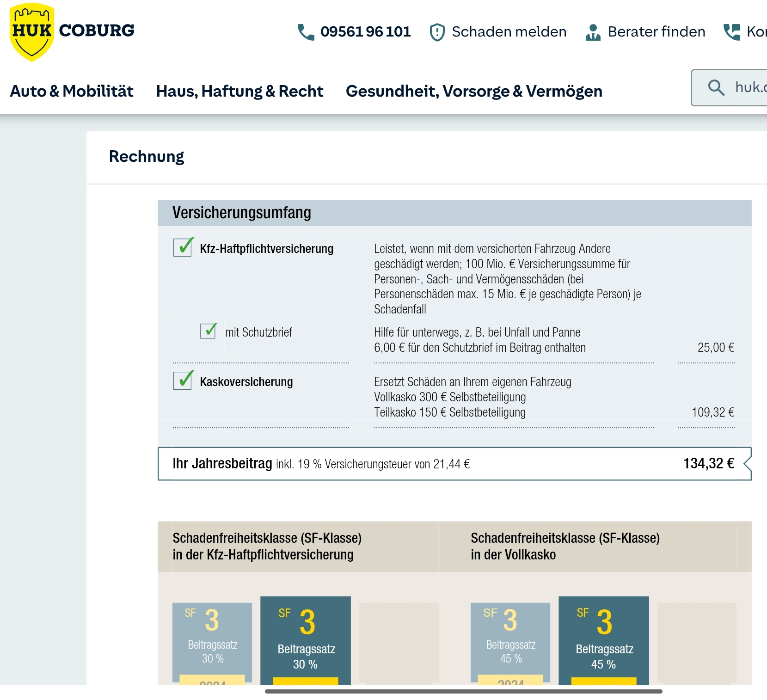Toggle the Kfz-Haftpflichtversicherung checkbox
Image resolution: width=767 pixels, height=700 pixels.
point(183,247)
